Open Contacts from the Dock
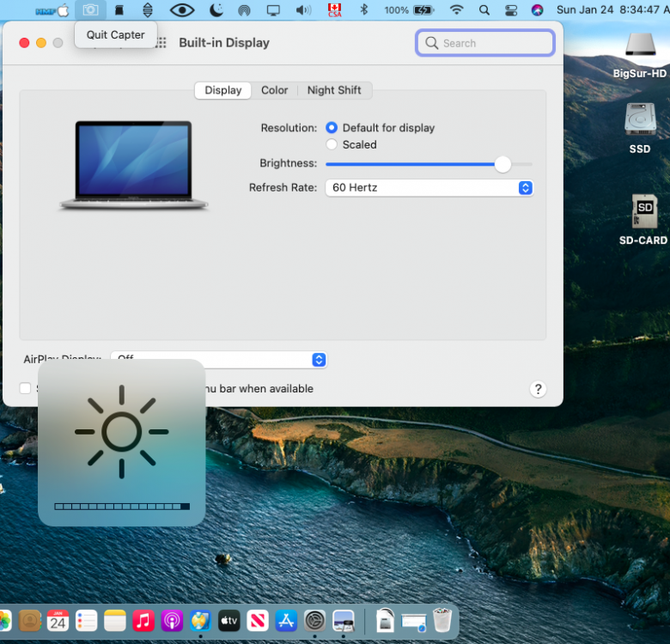670x644 pixels. 29,621
